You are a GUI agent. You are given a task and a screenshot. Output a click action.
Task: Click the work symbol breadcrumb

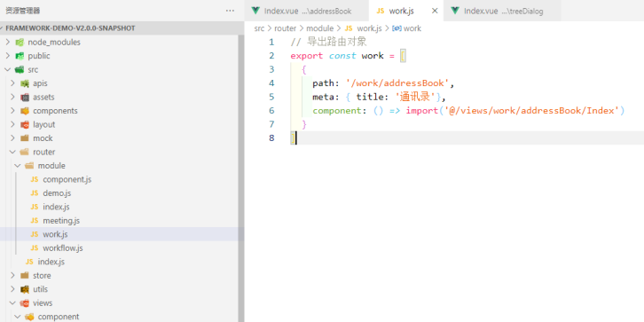(x=412, y=28)
